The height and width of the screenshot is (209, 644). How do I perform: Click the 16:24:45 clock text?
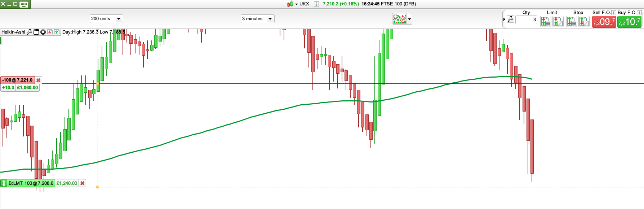(370, 4)
